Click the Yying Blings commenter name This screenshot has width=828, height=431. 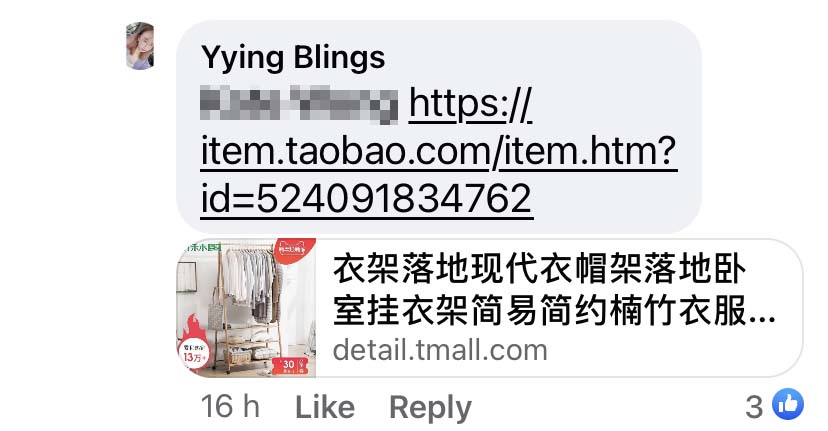point(293,58)
